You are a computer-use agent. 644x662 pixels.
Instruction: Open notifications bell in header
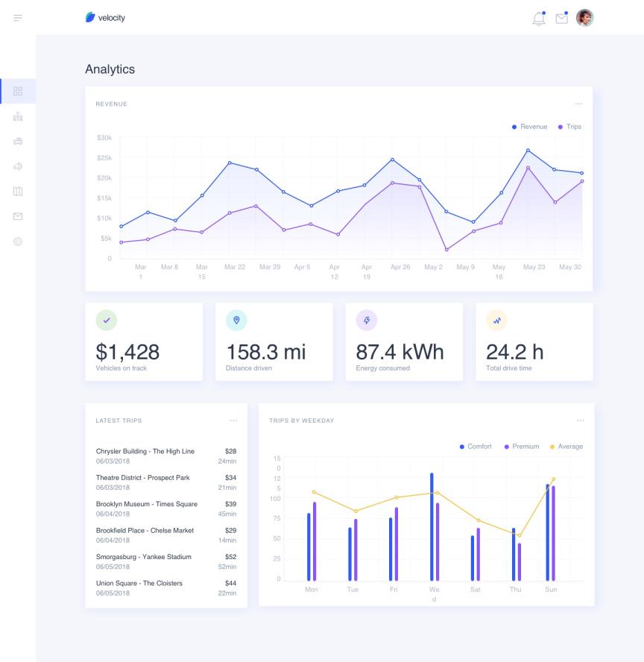tap(538, 19)
